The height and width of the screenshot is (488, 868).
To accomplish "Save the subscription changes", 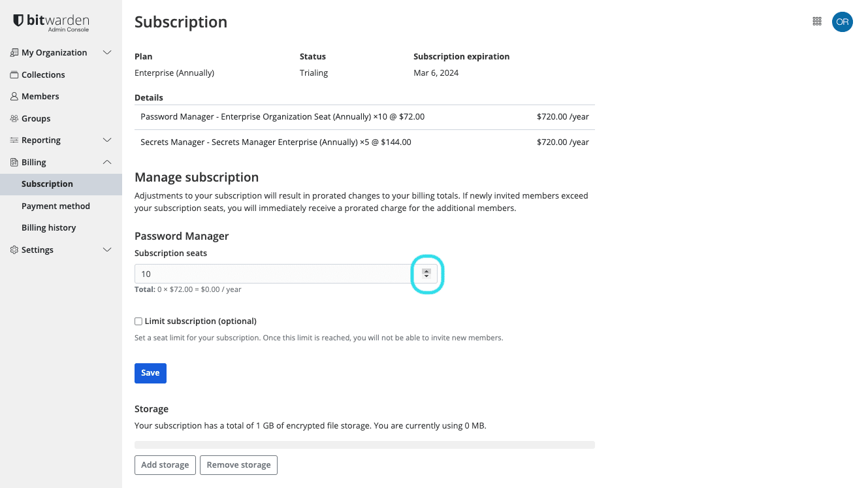I will point(150,373).
